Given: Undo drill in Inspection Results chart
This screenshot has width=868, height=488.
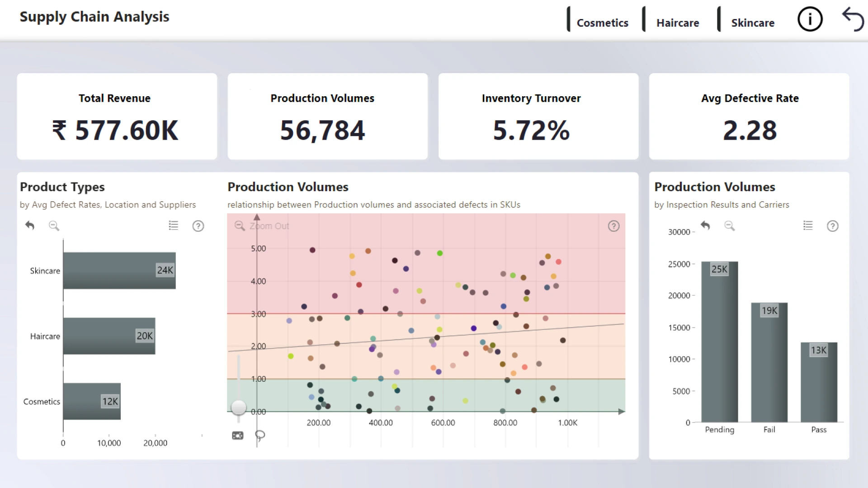Looking at the screenshot, I should click(705, 225).
